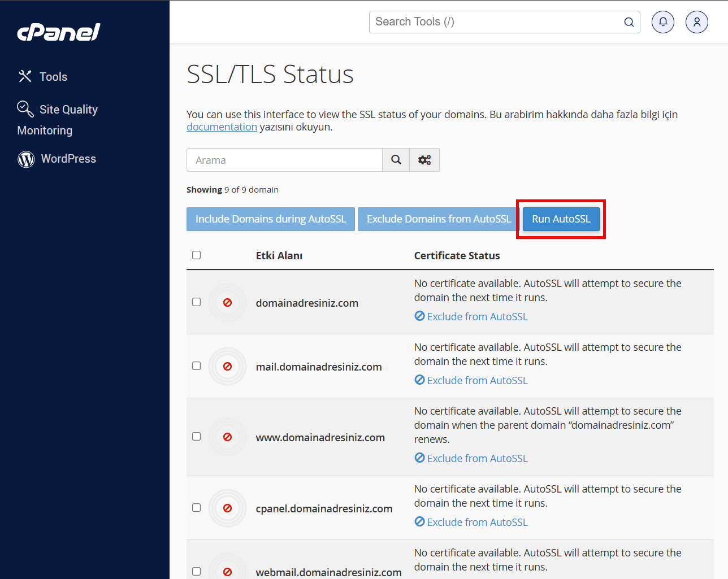This screenshot has height=579, width=728.
Task: Click status icon for domainadresiniz.com row
Action: tap(227, 303)
